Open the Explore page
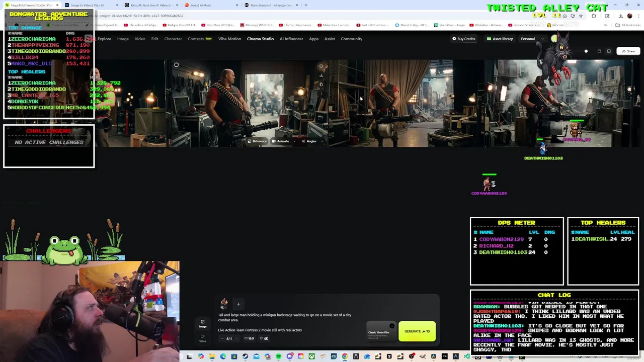This screenshot has height=362, width=644. tap(104, 39)
